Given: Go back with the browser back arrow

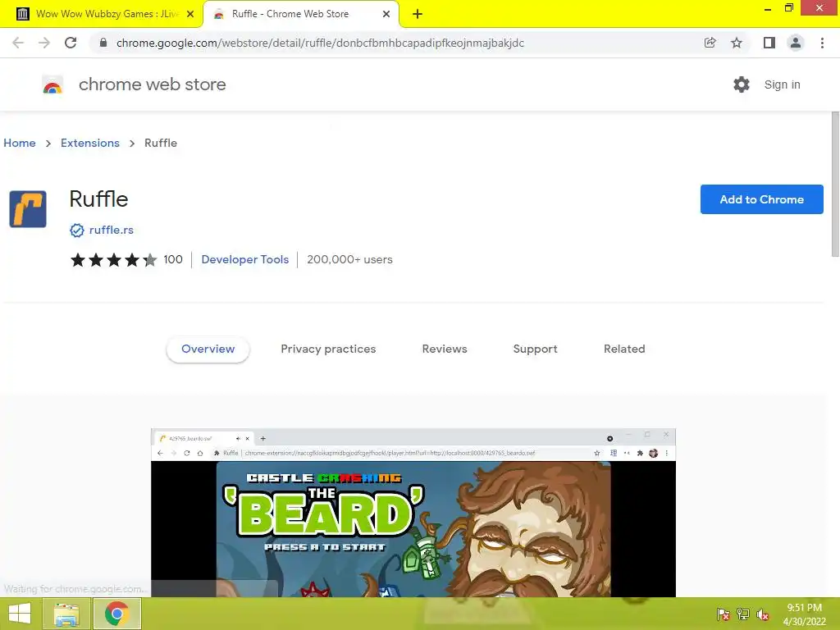Looking at the screenshot, I should coord(18,43).
